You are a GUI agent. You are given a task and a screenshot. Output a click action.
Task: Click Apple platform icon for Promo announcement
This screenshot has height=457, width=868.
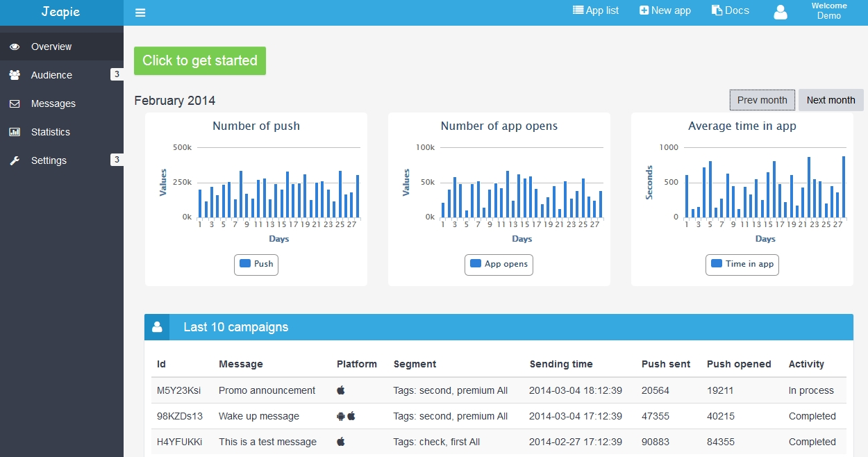pyautogui.click(x=341, y=390)
